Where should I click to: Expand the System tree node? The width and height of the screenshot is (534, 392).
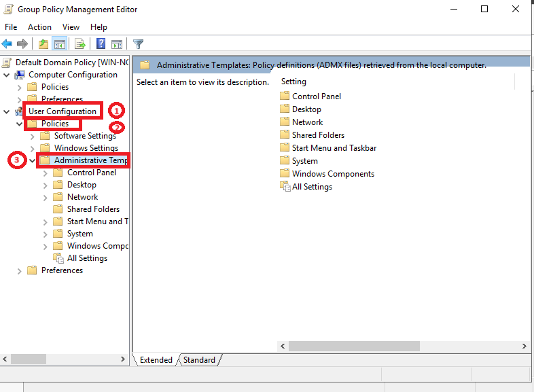(46, 234)
